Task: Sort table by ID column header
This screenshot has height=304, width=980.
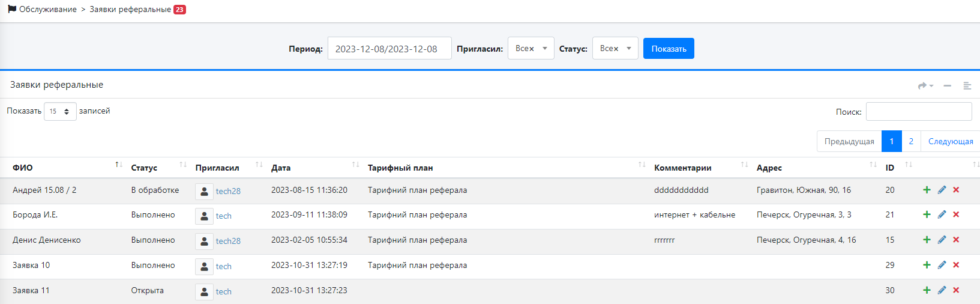Action: click(889, 168)
